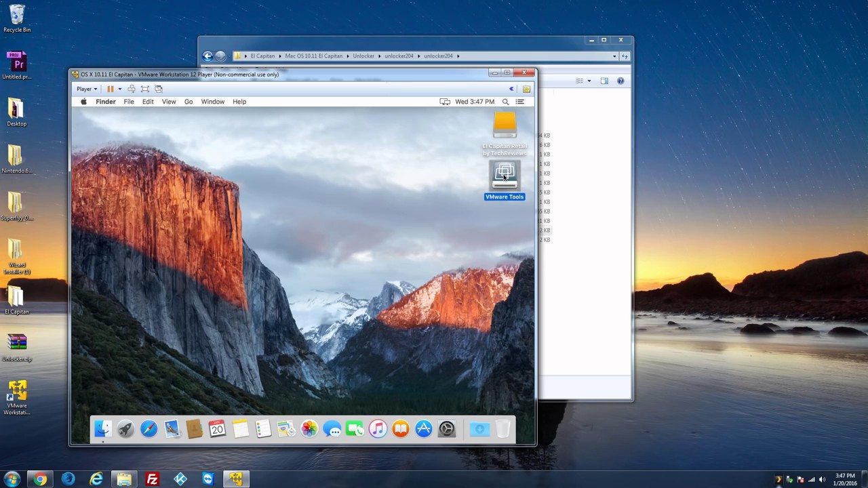Open the Photos app in the dock
This screenshot has width=868, height=488.
pyautogui.click(x=309, y=429)
